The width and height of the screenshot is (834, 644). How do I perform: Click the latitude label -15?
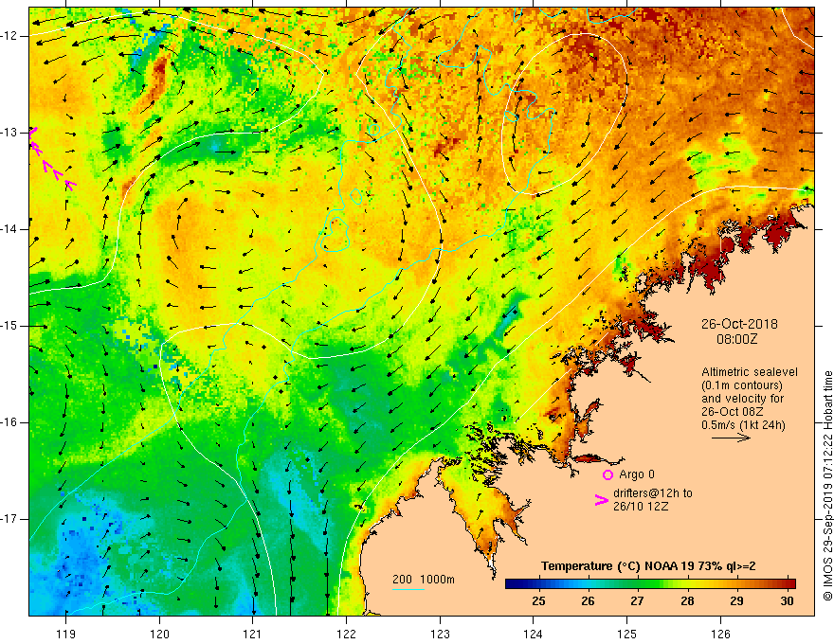point(9,326)
